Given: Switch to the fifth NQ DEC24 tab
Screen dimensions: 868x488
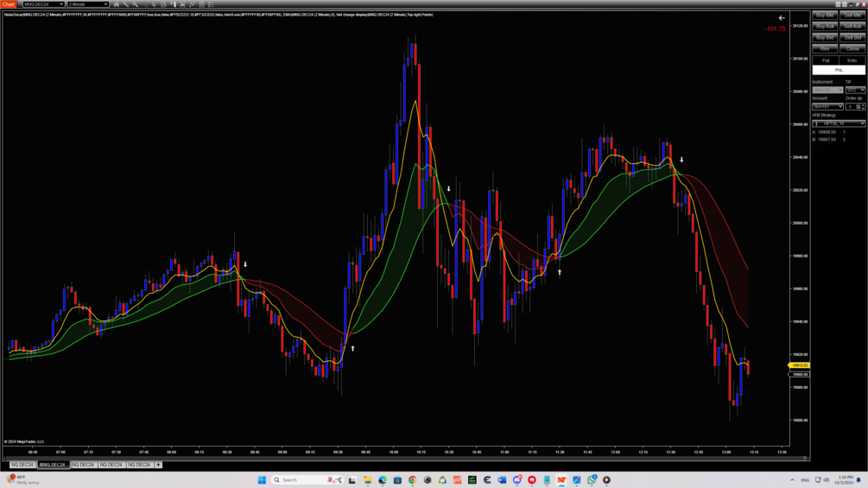Looking at the screenshot, I should coord(140,465).
